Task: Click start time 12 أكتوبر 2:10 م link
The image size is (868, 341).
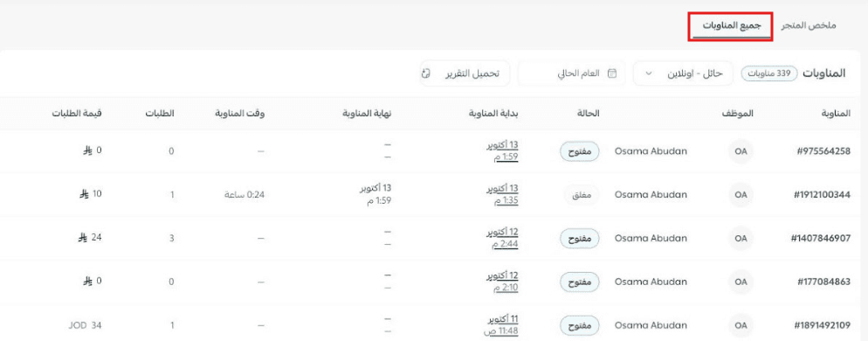Action: (503, 282)
